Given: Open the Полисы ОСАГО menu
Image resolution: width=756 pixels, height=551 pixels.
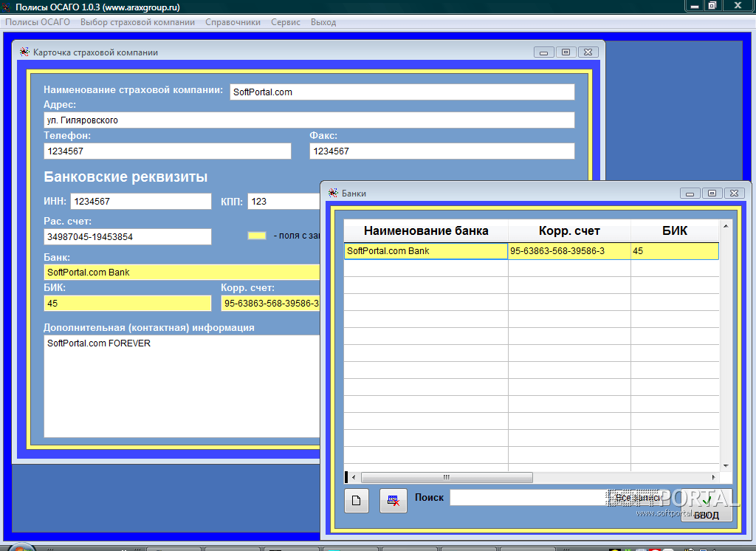Looking at the screenshot, I should tap(38, 22).
